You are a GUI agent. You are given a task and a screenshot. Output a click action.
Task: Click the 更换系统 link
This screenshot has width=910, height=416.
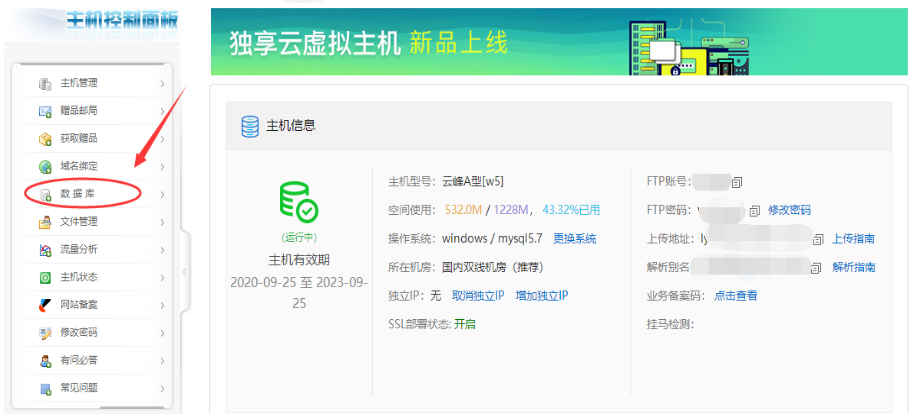(574, 239)
